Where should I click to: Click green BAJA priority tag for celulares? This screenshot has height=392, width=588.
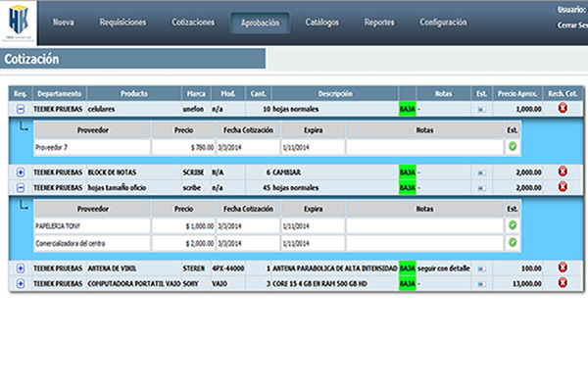click(x=406, y=110)
